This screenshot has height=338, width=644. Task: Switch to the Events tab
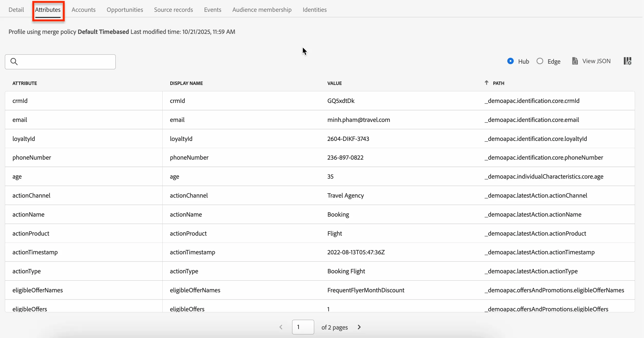[x=213, y=10]
